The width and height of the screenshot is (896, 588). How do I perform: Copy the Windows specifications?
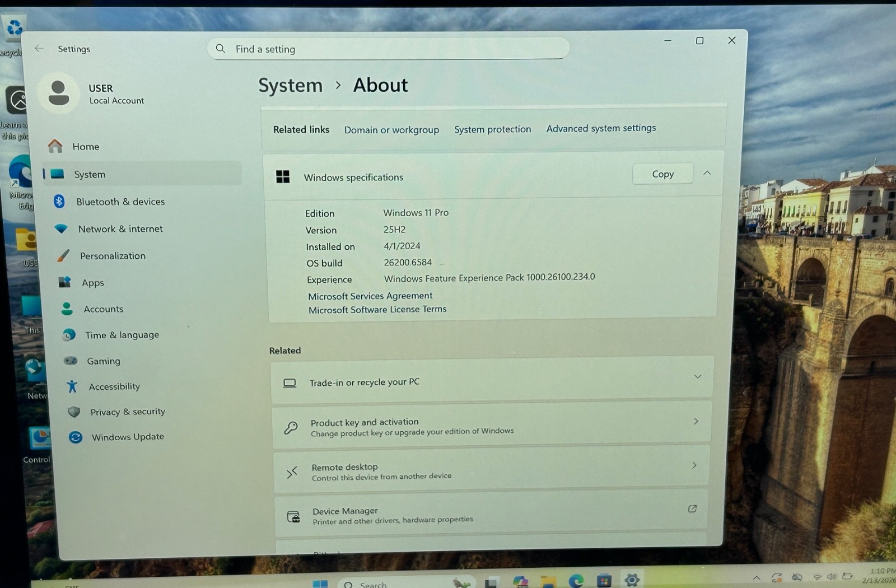point(662,174)
